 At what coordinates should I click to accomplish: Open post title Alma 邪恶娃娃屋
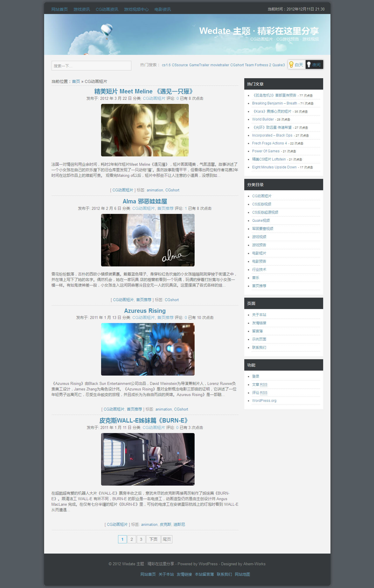[145, 201]
